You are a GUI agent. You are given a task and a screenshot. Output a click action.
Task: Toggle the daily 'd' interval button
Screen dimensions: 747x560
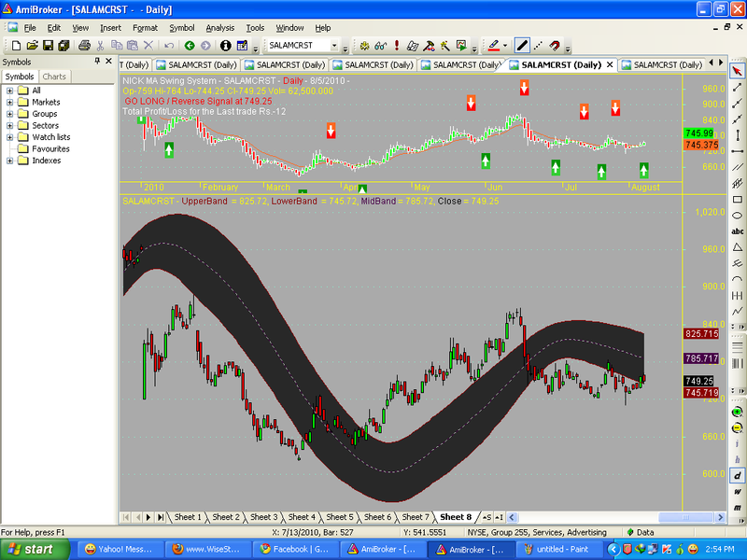tap(738, 475)
